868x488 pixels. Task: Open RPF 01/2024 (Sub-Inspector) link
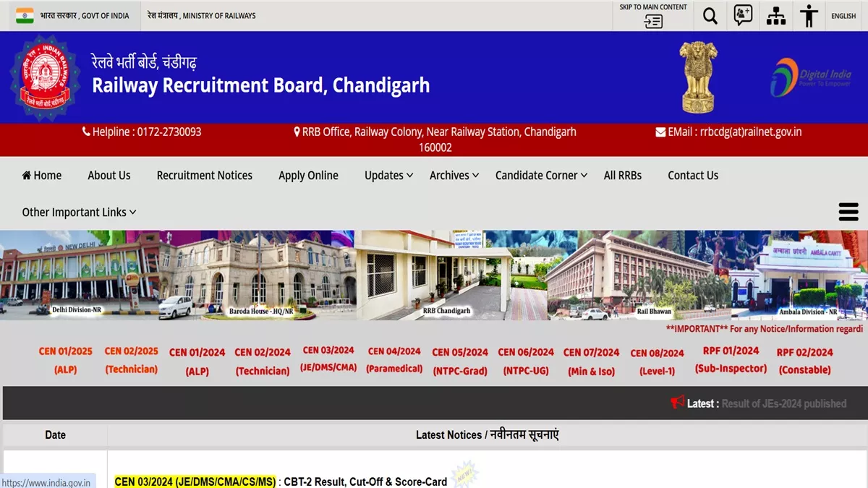pyautogui.click(x=731, y=359)
